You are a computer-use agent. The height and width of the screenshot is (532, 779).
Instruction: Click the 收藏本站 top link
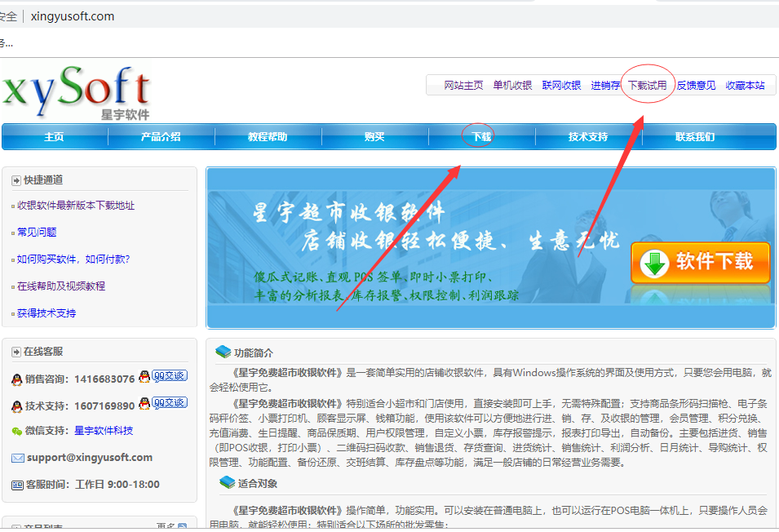746,86
